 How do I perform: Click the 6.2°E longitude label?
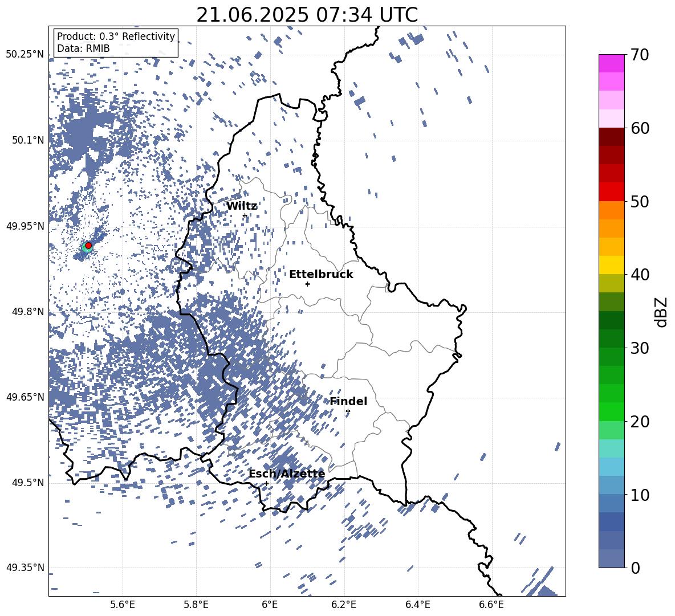pos(344,605)
